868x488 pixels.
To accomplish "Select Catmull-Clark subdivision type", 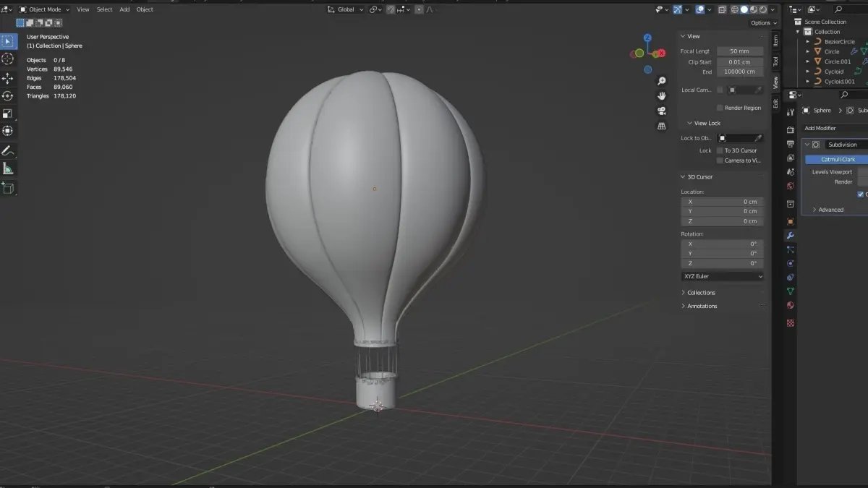I will tap(838, 159).
